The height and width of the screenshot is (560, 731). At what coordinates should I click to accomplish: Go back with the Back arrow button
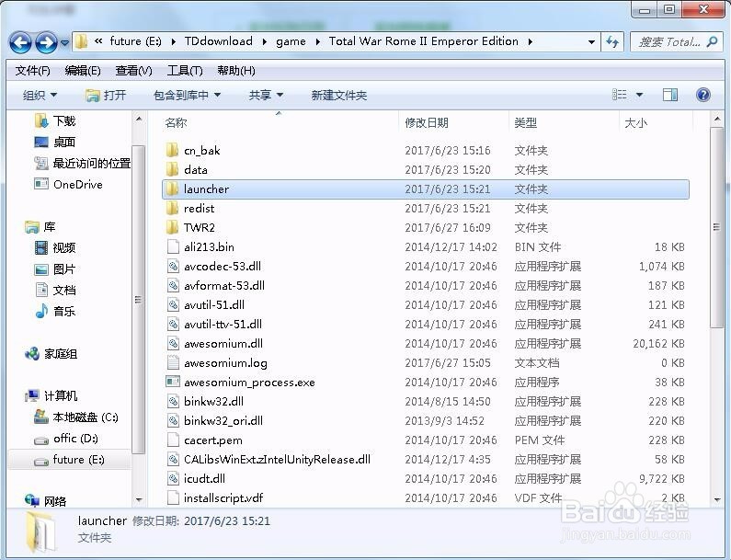[20, 42]
